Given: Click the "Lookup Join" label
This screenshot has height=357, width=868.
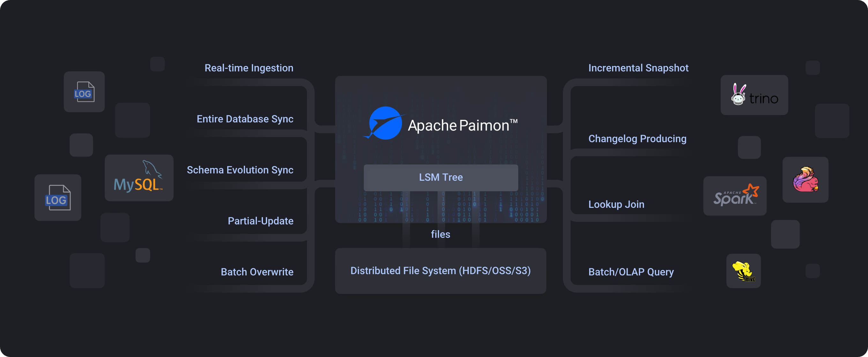Looking at the screenshot, I should point(616,204).
